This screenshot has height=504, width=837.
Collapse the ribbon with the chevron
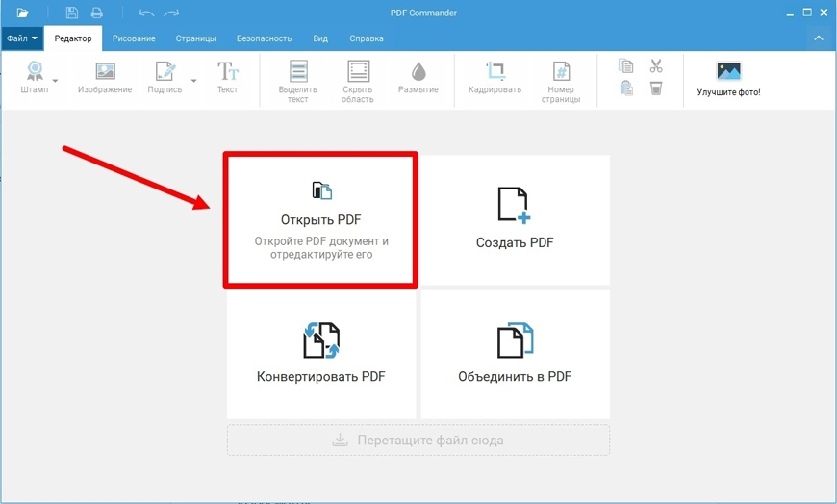[819, 38]
